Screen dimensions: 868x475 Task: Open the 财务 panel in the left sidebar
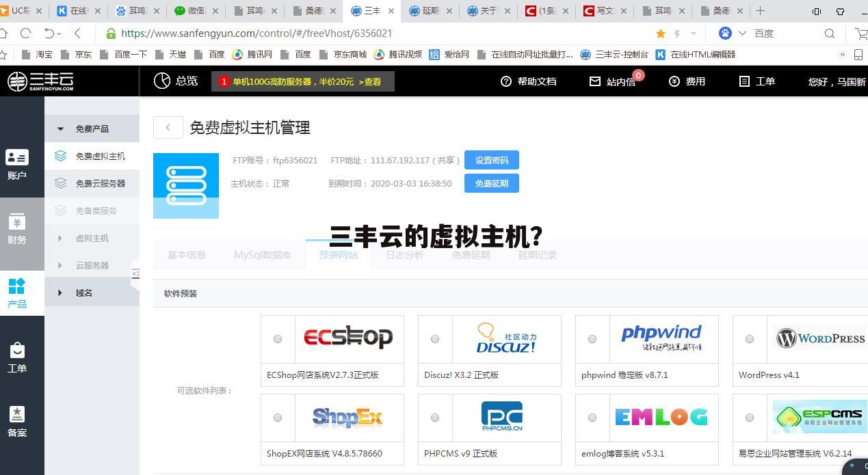click(17, 229)
